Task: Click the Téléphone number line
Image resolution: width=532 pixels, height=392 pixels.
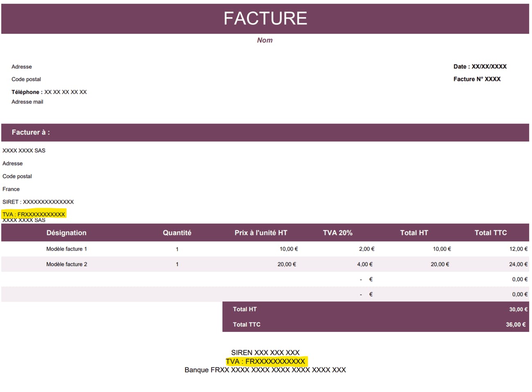Action: click(49, 92)
